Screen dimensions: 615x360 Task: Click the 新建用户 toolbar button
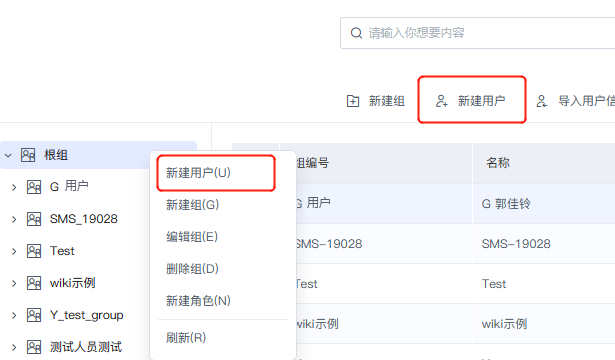point(472,100)
